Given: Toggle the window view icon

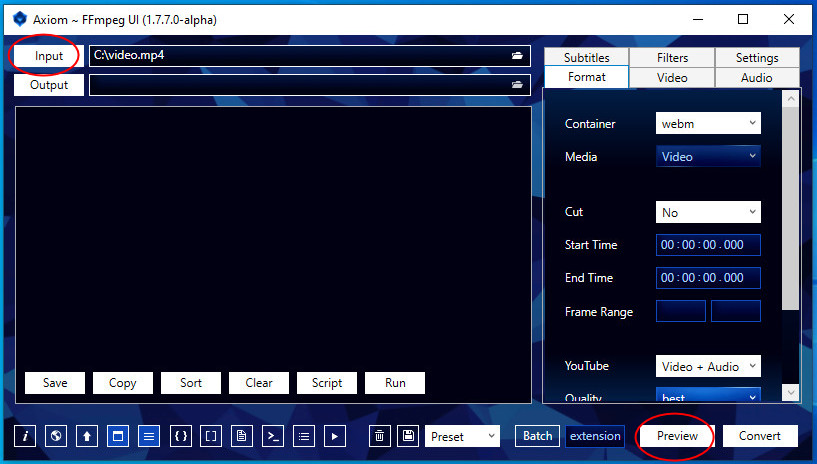Looking at the screenshot, I should coord(118,436).
